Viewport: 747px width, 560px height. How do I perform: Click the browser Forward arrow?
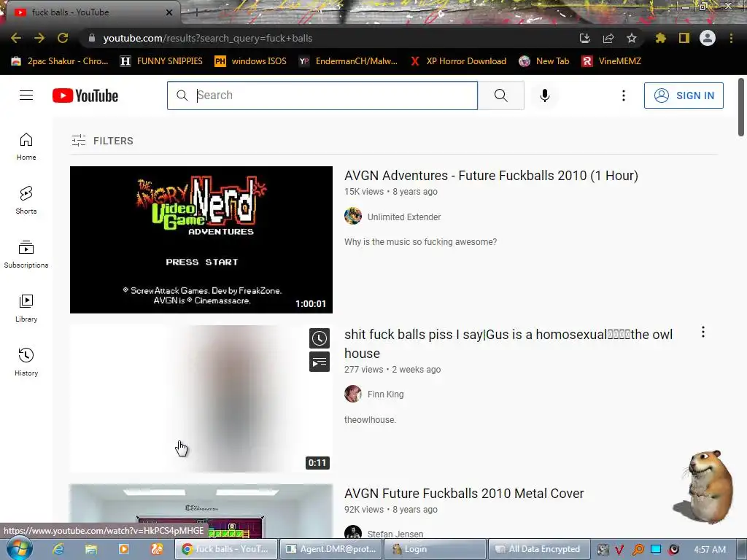click(x=39, y=38)
